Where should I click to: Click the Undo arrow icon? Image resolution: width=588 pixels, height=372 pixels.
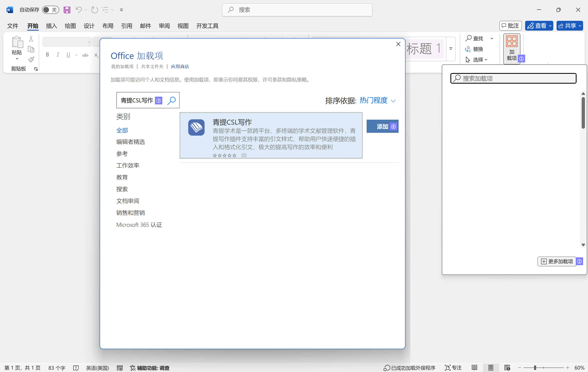point(78,10)
